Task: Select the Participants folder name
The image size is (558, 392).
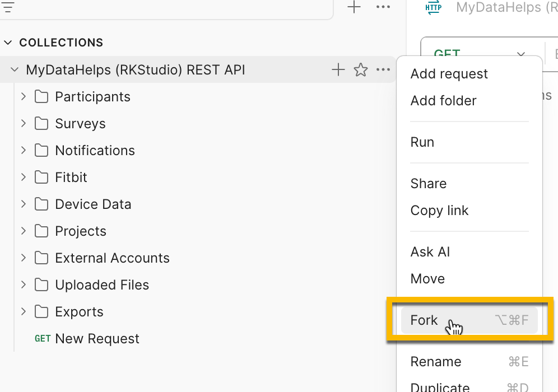Action: pos(92,97)
